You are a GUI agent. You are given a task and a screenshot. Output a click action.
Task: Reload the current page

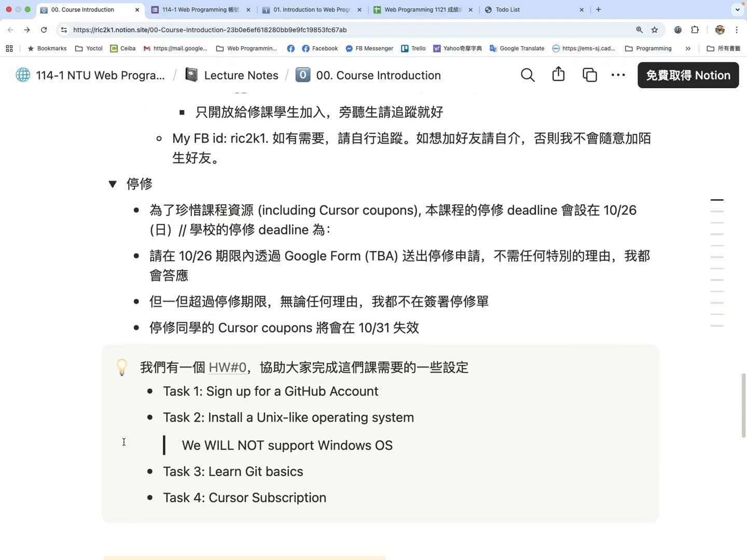click(44, 30)
